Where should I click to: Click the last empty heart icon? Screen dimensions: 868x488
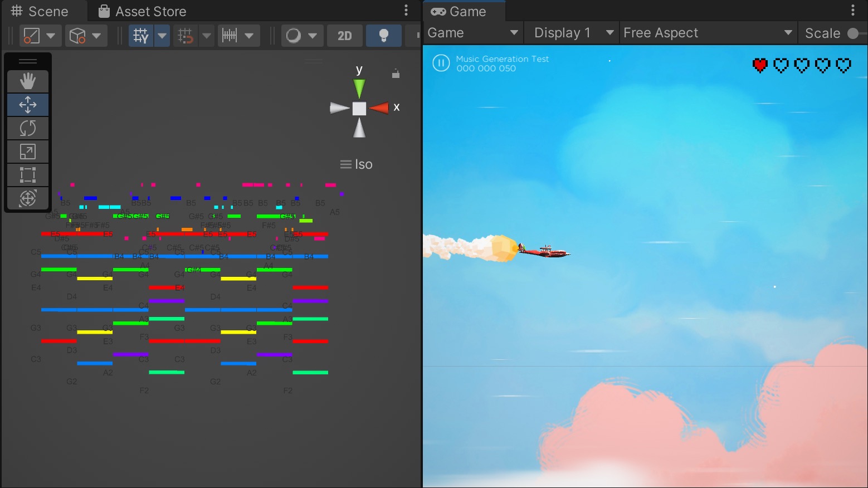843,65
